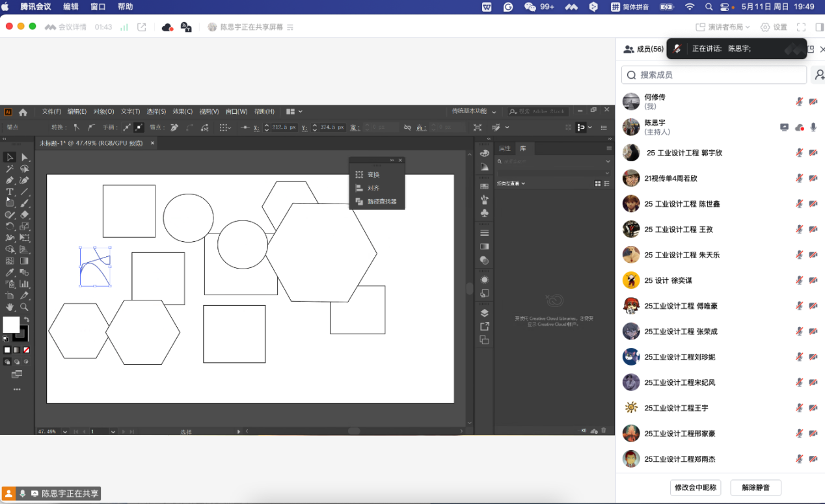
Task: Click the white fill color swatch
Action: pyautogui.click(x=11, y=325)
